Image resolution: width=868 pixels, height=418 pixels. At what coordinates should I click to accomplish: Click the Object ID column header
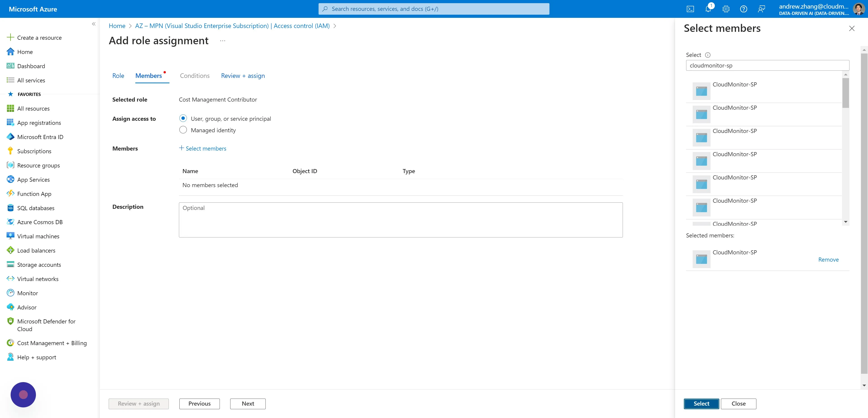tap(305, 171)
